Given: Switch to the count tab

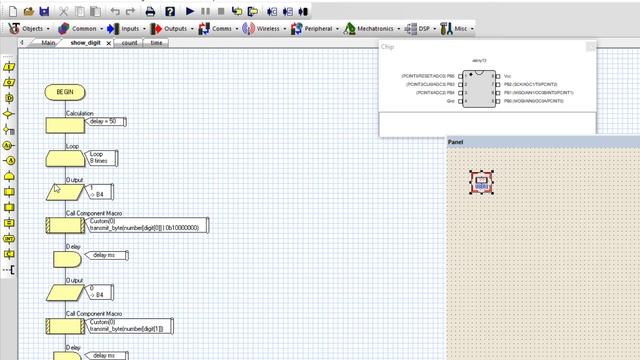Looking at the screenshot, I should 129,43.
